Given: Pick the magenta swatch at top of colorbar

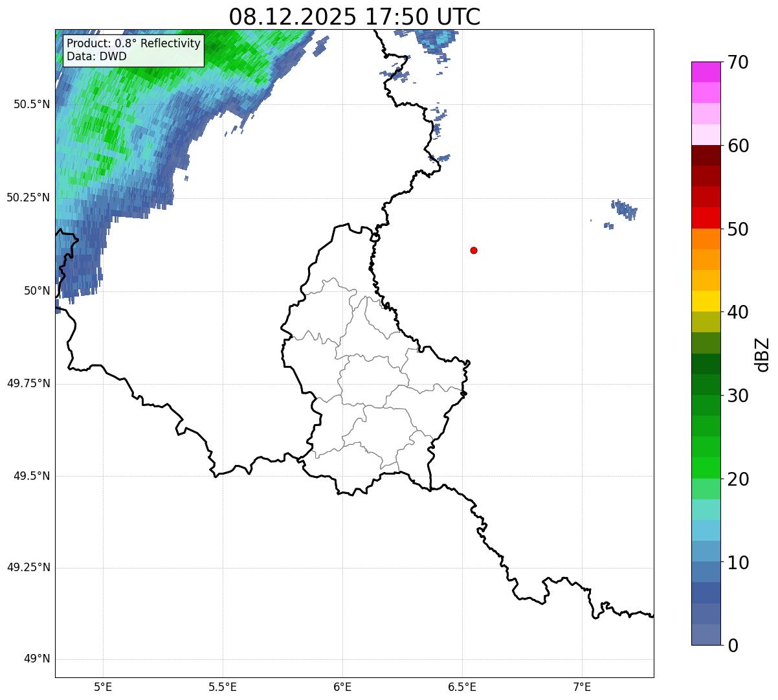Looking at the screenshot, I should pyautogui.click(x=706, y=72).
